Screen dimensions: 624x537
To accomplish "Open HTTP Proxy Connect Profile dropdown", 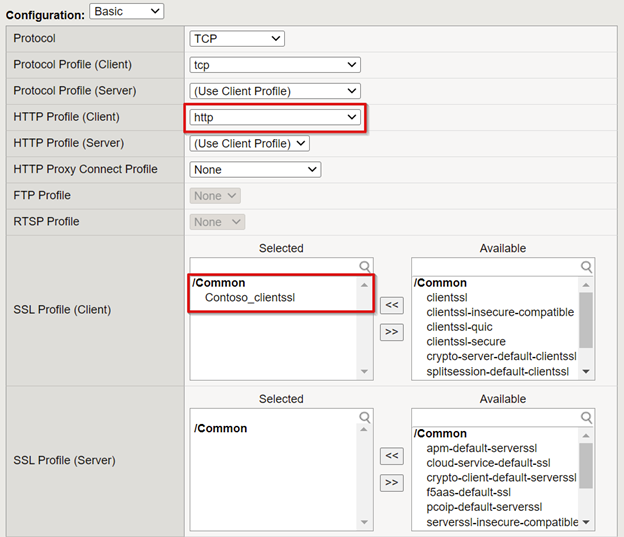I will 255,170.
